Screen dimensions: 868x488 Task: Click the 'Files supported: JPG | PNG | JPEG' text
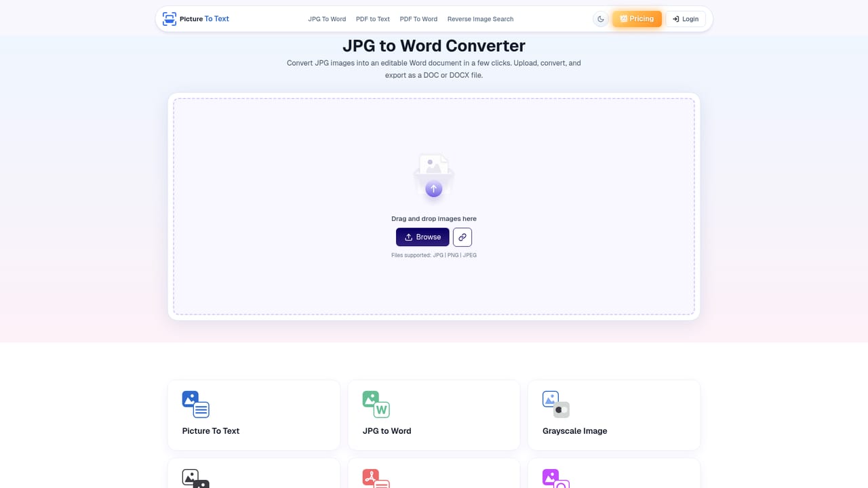434,256
